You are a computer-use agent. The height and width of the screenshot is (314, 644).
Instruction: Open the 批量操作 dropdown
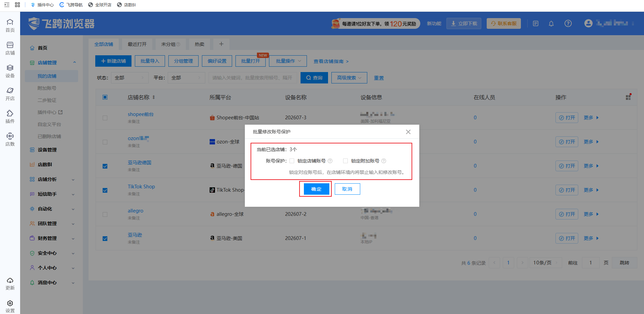[x=288, y=61]
